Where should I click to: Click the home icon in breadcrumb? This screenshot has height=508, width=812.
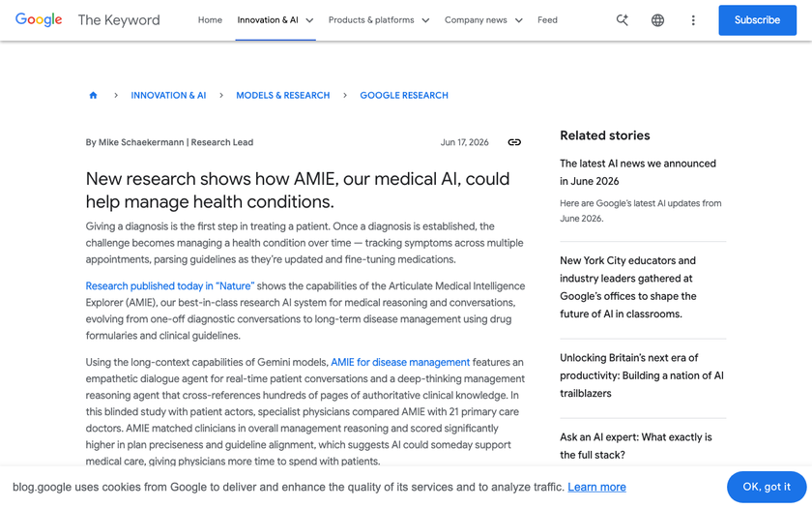[93, 96]
